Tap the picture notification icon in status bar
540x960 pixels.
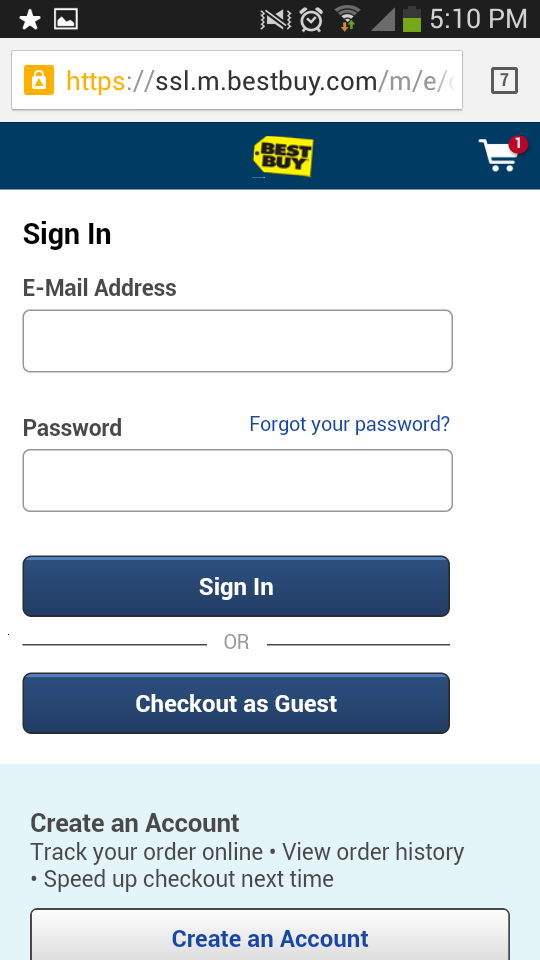click(66, 20)
